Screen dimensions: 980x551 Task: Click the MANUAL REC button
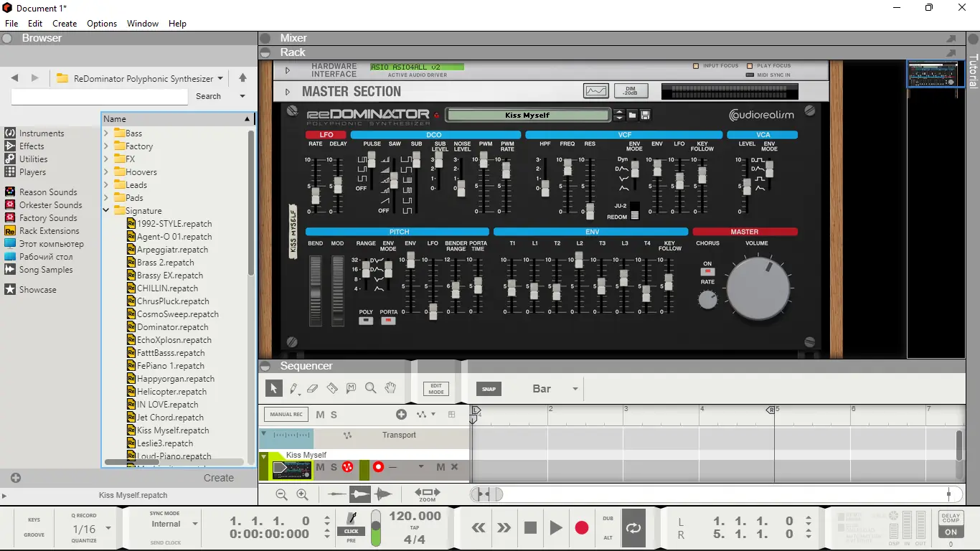286,414
